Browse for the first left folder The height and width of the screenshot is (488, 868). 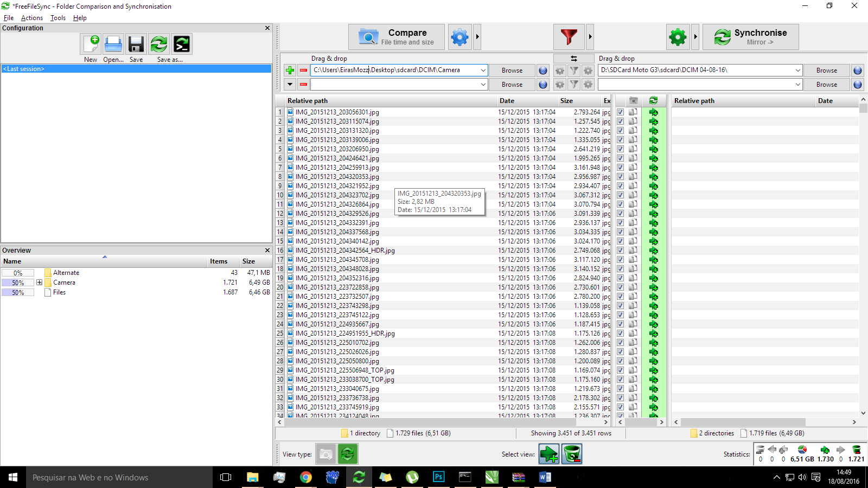(x=512, y=70)
